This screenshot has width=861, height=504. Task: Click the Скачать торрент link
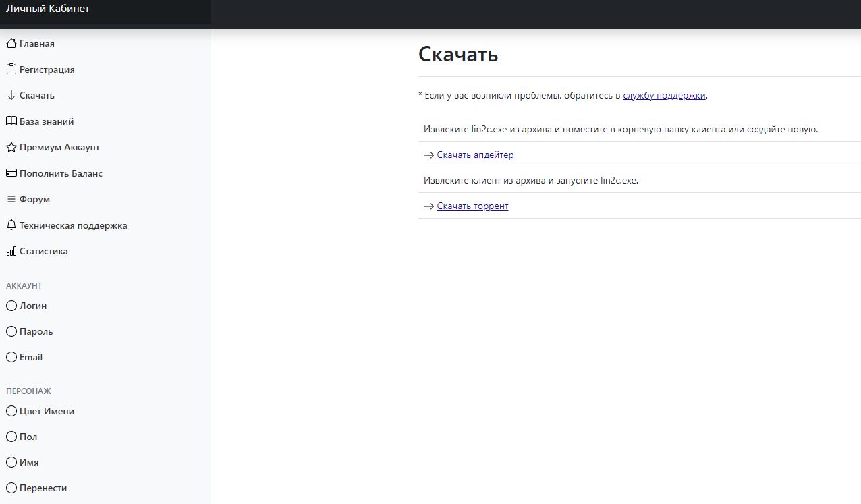tap(472, 206)
